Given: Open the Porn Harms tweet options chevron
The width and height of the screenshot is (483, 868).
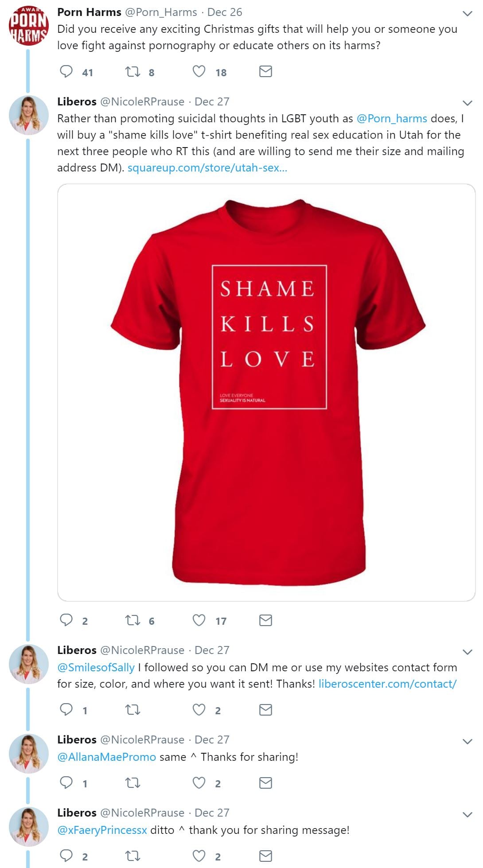Looking at the screenshot, I should click(x=467, y=14).
